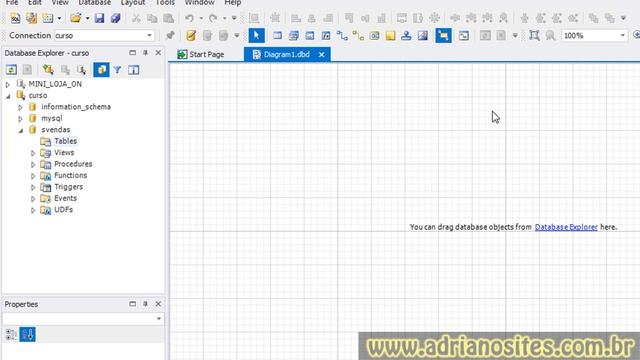Screen dimensions: 640x360
Task: Pin the Properties panel
Action: click(x=145, y=304)
